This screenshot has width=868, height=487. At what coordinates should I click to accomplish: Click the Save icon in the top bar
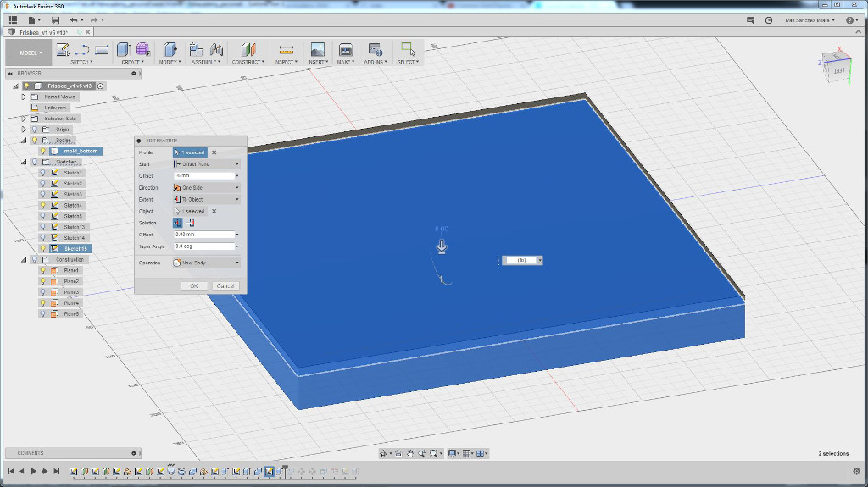(x=55, y=20)
